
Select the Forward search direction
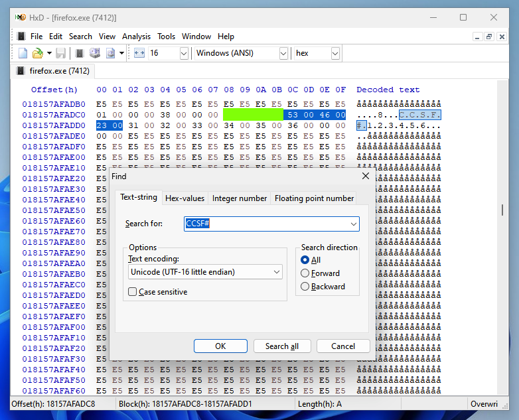(x=305, y=273)
